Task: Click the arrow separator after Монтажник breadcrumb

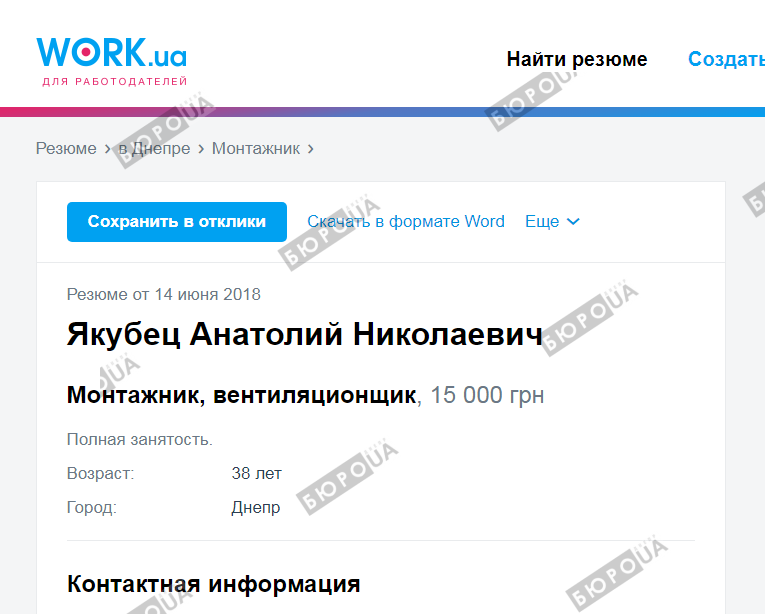Action: [x=310, y=148]
